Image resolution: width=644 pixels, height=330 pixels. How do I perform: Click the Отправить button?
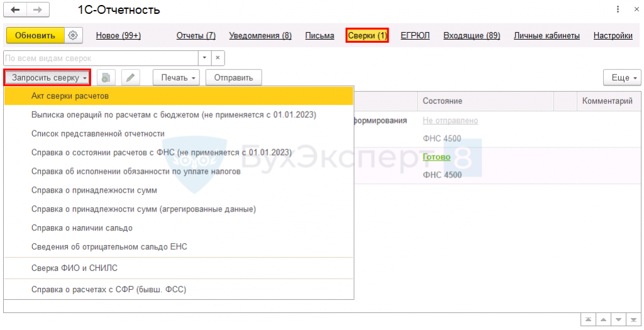click(x=233, y=77)
